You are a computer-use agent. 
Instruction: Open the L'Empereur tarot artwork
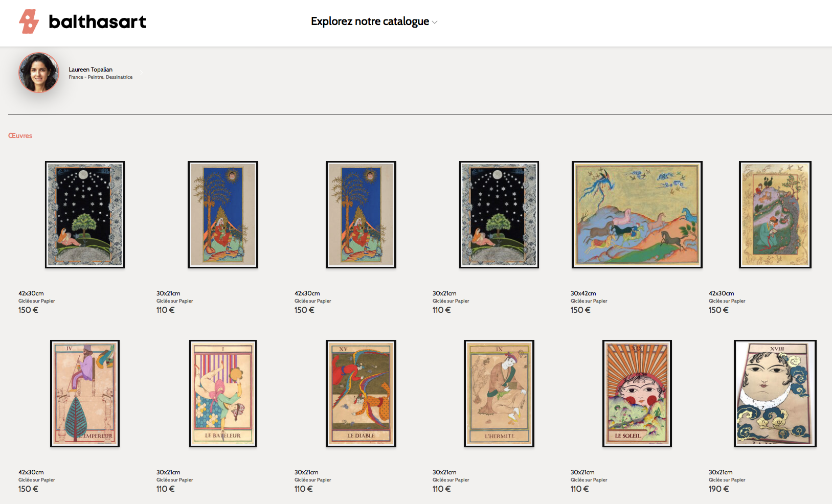(x=85, y=394)
